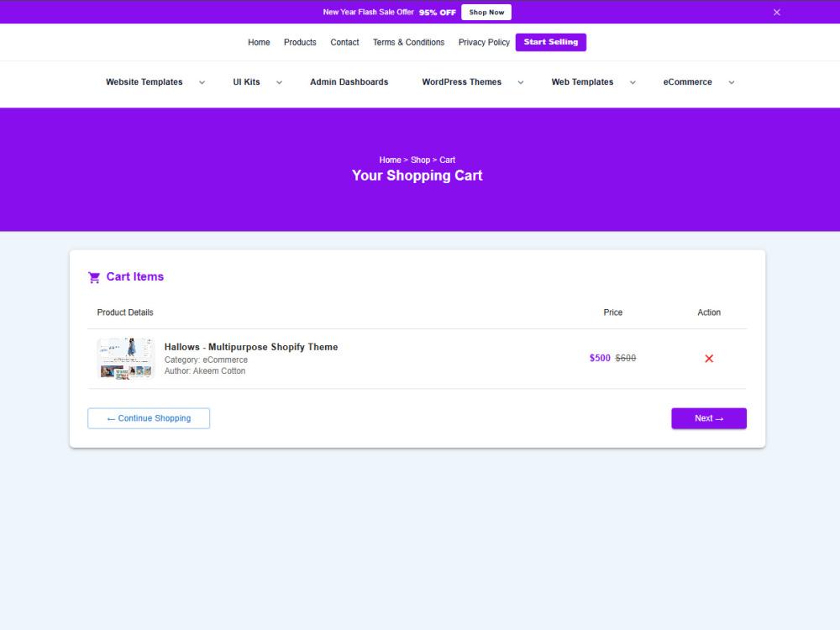Viewport: 840px width, 630px height.
Task: Open the Website Templates menu
Action: pos(144,82)
